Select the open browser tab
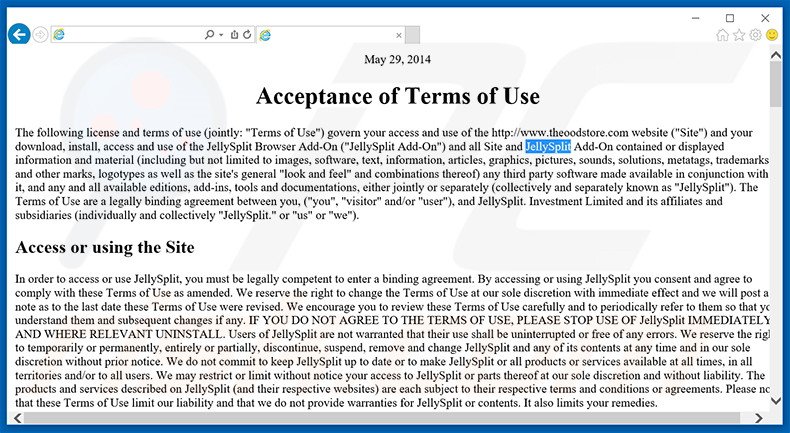The image size is (790, 433). 331,35
